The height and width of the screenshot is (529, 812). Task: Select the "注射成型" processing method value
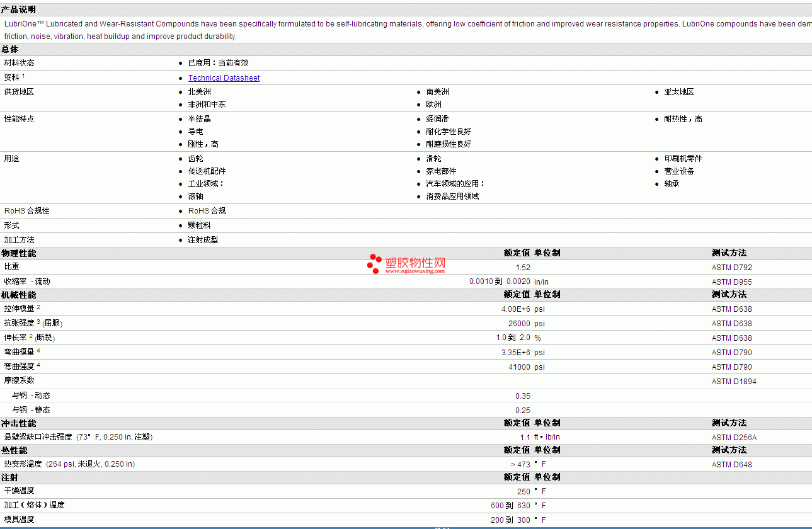coord(203,240)
